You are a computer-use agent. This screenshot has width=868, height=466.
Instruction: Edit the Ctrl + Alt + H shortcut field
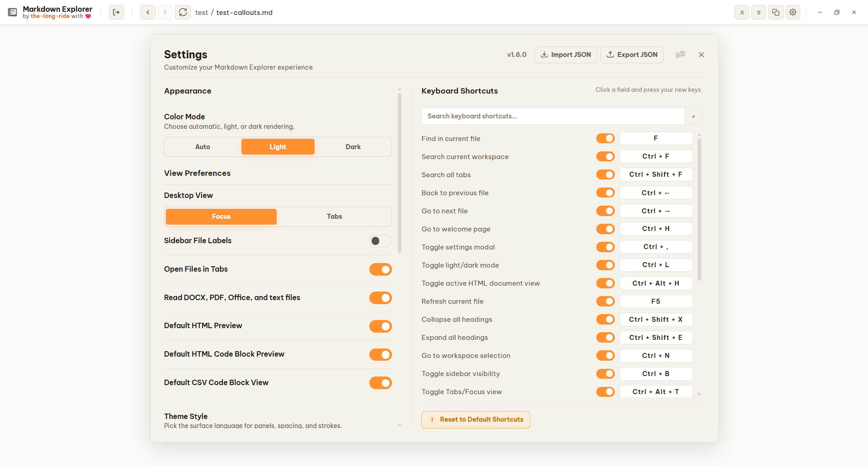coord(656,283)
